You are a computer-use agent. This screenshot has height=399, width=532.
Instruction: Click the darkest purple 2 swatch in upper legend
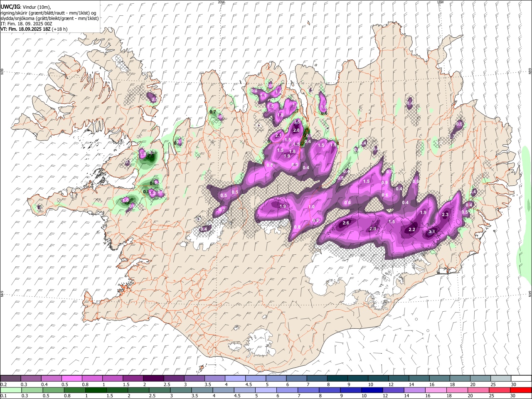coord(153,378)
